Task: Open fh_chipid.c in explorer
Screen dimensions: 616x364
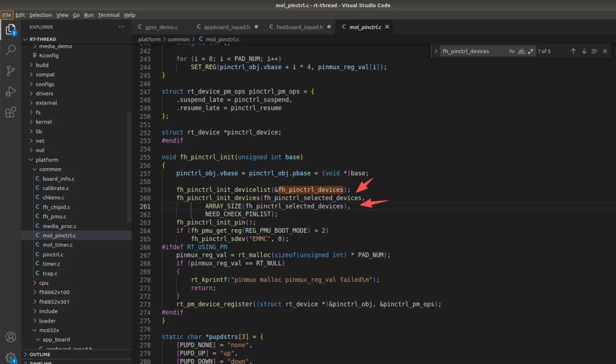Action: (56, 207)
